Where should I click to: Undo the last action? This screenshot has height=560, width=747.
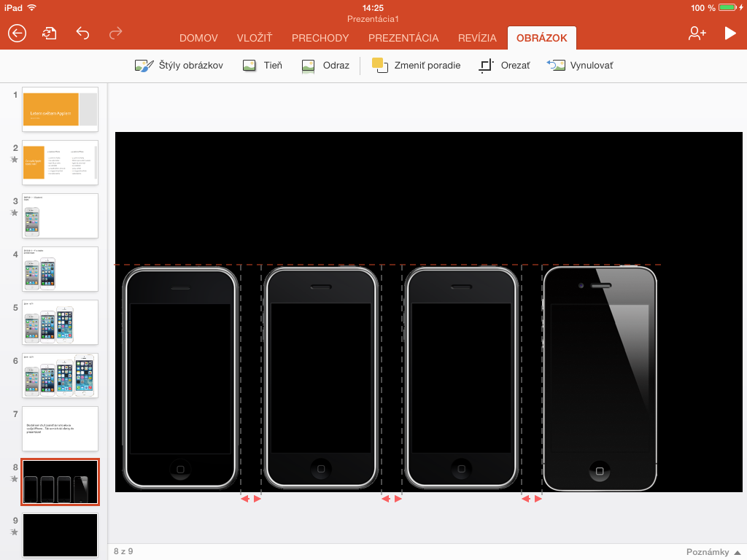click(x=82, y=33)
